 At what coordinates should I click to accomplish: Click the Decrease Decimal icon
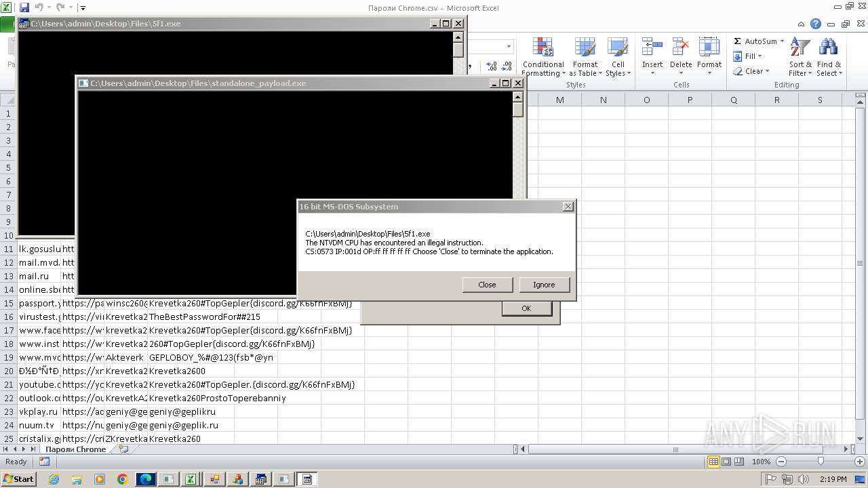click(507, 66)
